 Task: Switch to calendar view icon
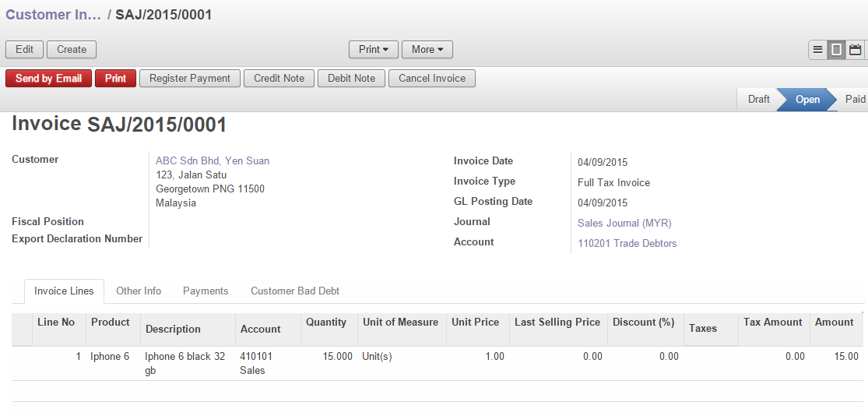pos(856,50)
